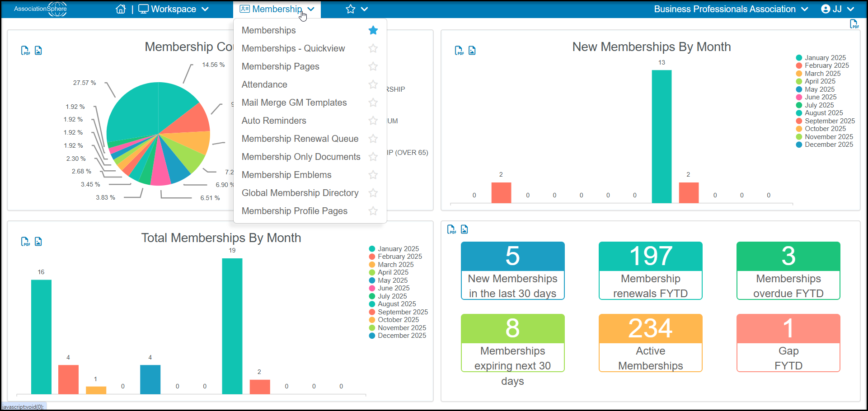Click the tallest bar labeled 19 in Total Memberships

(232, 326)
